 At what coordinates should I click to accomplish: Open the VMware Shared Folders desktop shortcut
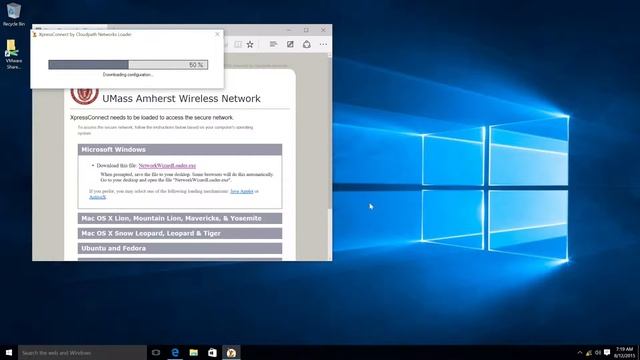point(13,54)
